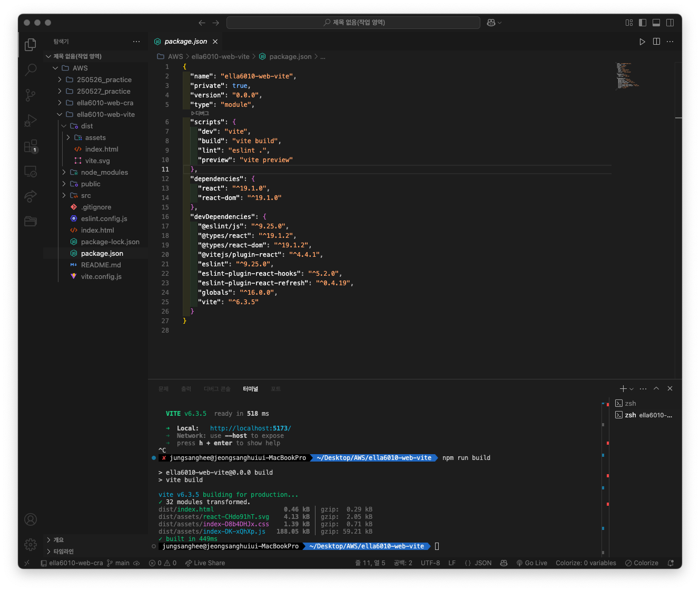This screenshot has height=591, width=700.
Task: Close the terminal panel
Action: pos(670,388)
